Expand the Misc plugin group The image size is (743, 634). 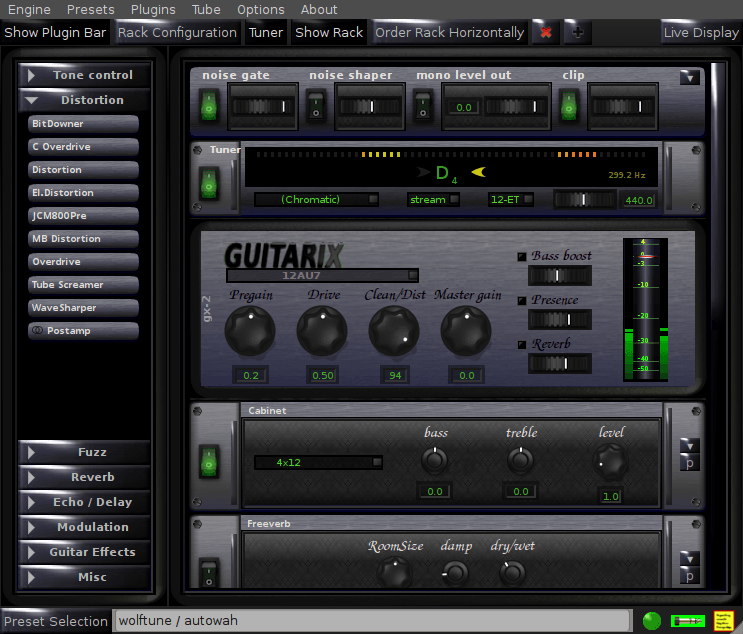click(x=84, y=577)
